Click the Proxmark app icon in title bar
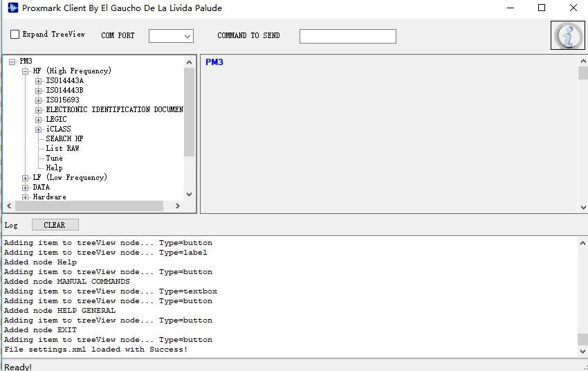Image resolution: width=588 pixels, height=371 pixels. point(12,8)
